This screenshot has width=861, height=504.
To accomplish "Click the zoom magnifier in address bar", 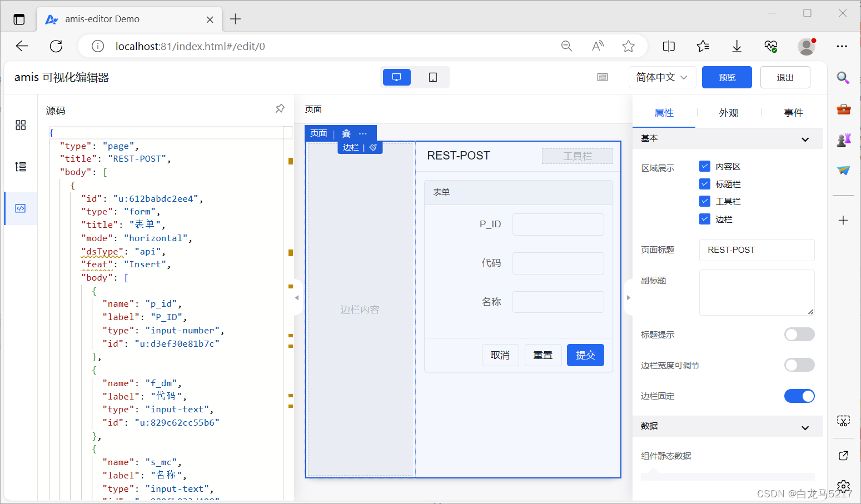I will point(566,46).
